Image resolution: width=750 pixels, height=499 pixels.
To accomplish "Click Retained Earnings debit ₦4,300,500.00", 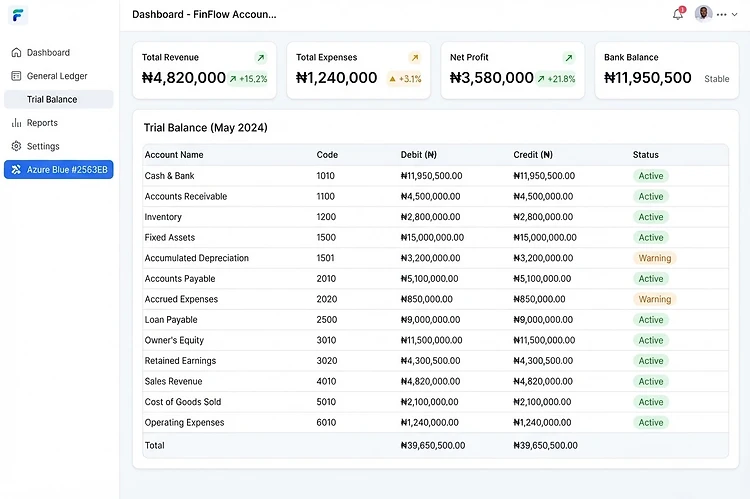I will coord(430,361).
